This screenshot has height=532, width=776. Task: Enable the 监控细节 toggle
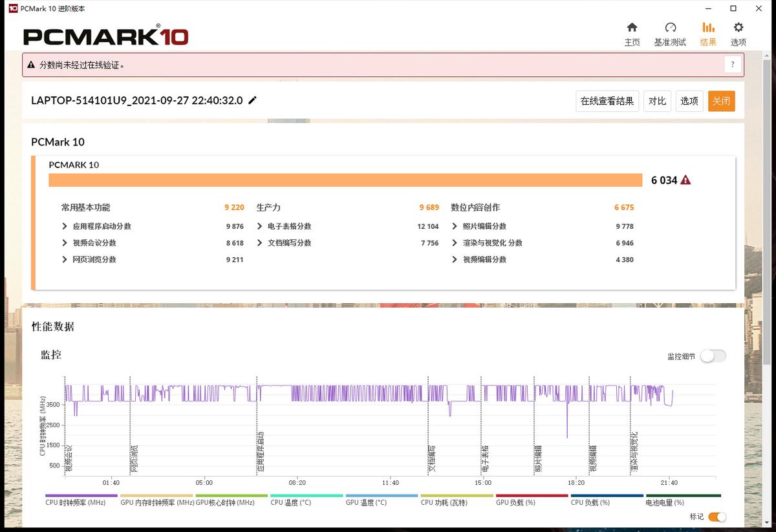point(713,356)
